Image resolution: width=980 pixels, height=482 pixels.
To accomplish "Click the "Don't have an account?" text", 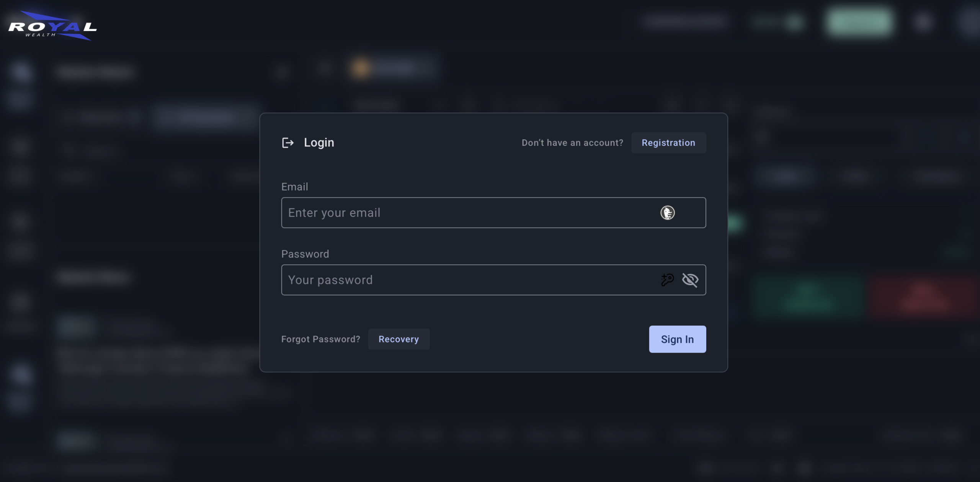I will [572, 143].
